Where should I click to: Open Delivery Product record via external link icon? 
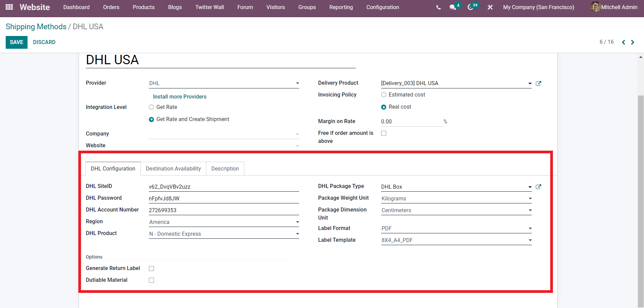pyautogui.click(x=538, y=83)
